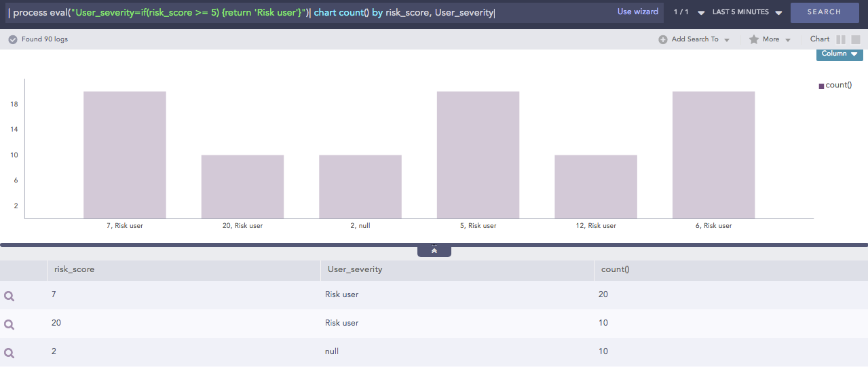Viewport: 868px width, 367px height.
Task: Click inside the search query input field
Action: click(x=305, y=12)
